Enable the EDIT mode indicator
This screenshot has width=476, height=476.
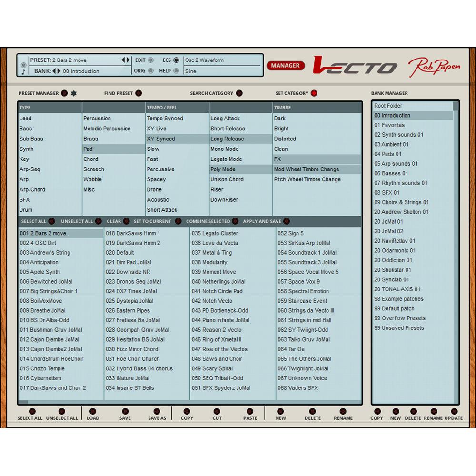pyautogui.click(x=151, y=60)
